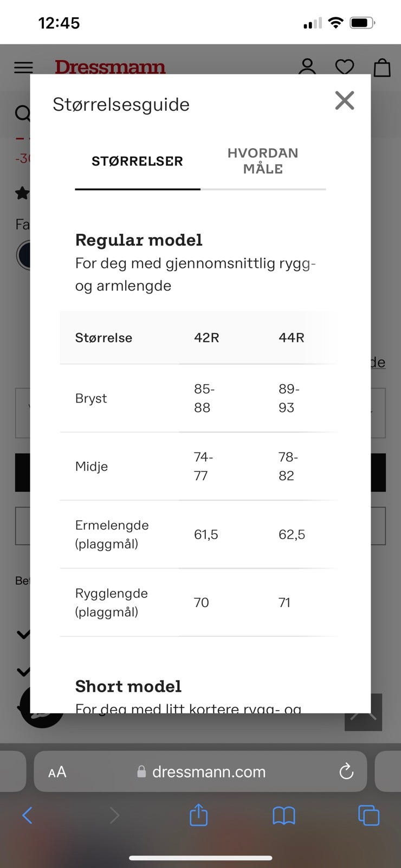Select the 42R column header

pos(206,337)
